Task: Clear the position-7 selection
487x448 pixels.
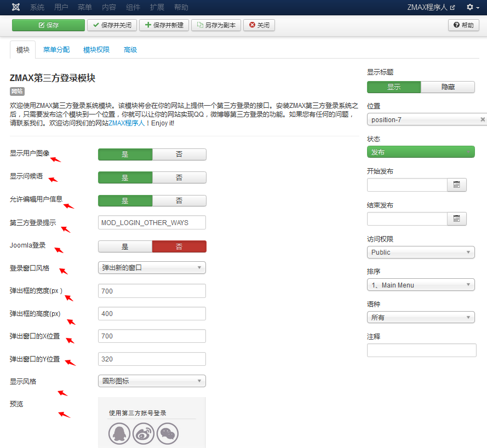Action: [483, 119]
